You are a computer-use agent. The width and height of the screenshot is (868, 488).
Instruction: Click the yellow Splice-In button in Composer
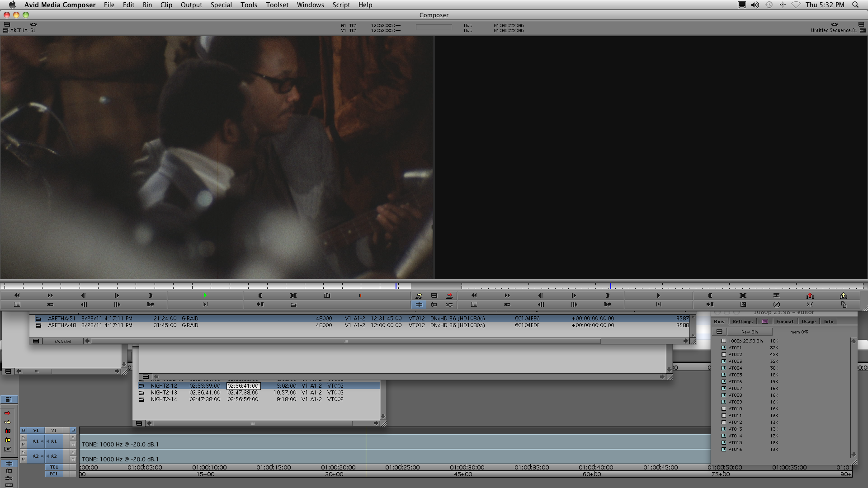pyautogui.click(x=419, y=296)
